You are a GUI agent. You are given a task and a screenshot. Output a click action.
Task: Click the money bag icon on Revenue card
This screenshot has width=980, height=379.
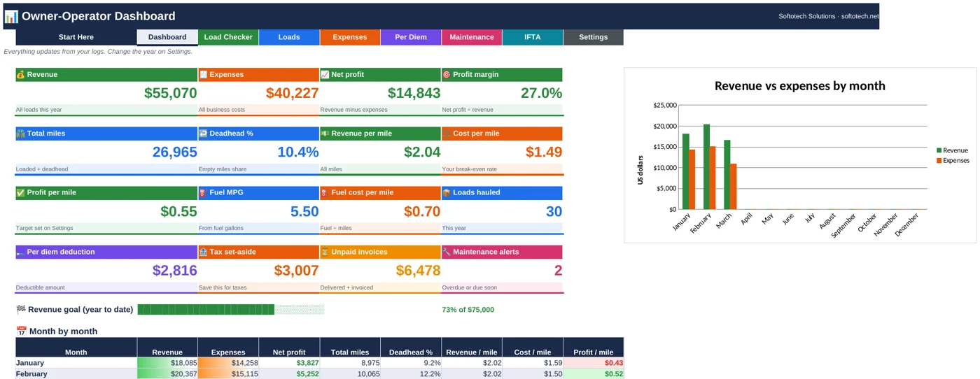20,75
